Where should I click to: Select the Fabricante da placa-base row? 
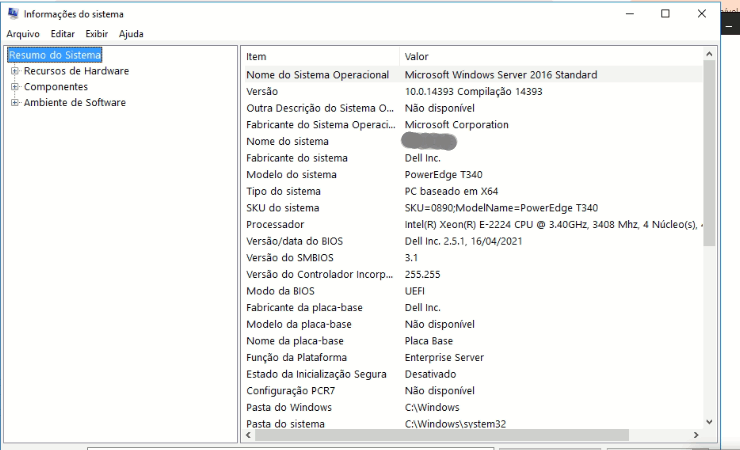point(472,308)
